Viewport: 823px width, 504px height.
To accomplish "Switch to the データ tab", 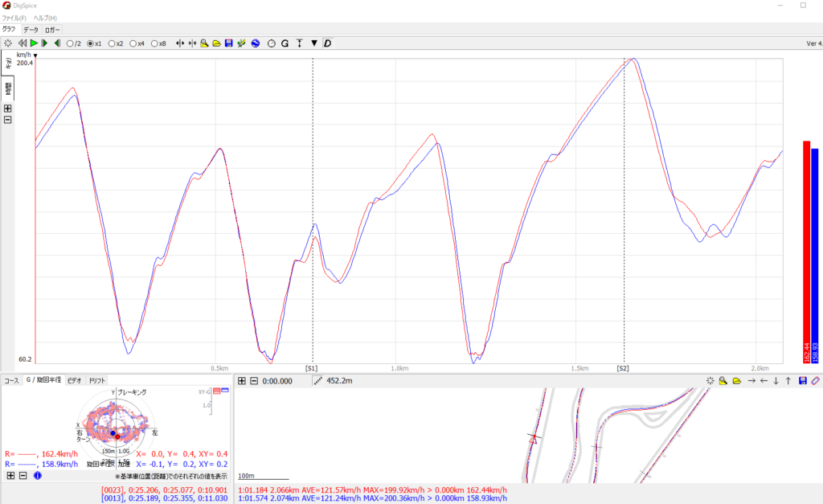I will [31, 30].
